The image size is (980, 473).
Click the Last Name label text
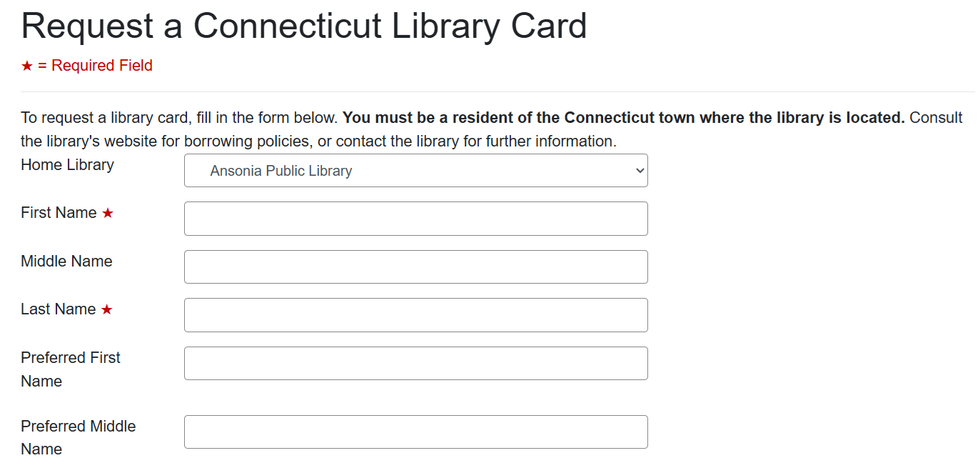pos(58,309)
